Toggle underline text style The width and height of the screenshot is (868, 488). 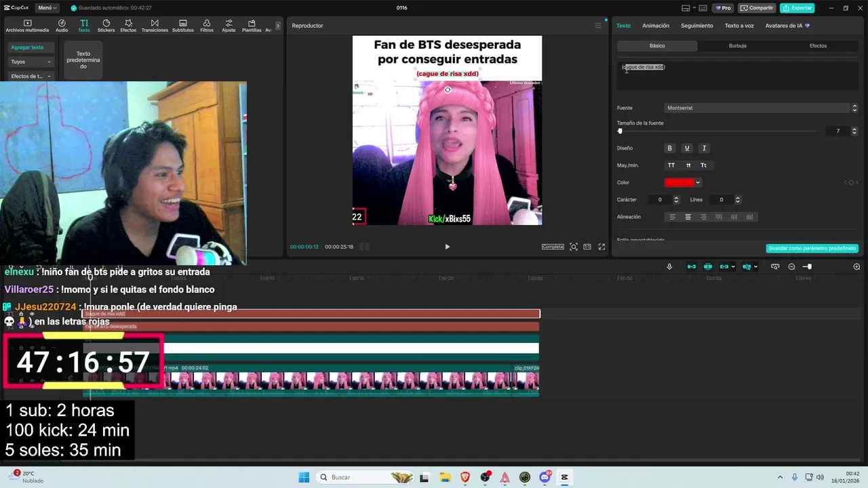click(687, 148)
